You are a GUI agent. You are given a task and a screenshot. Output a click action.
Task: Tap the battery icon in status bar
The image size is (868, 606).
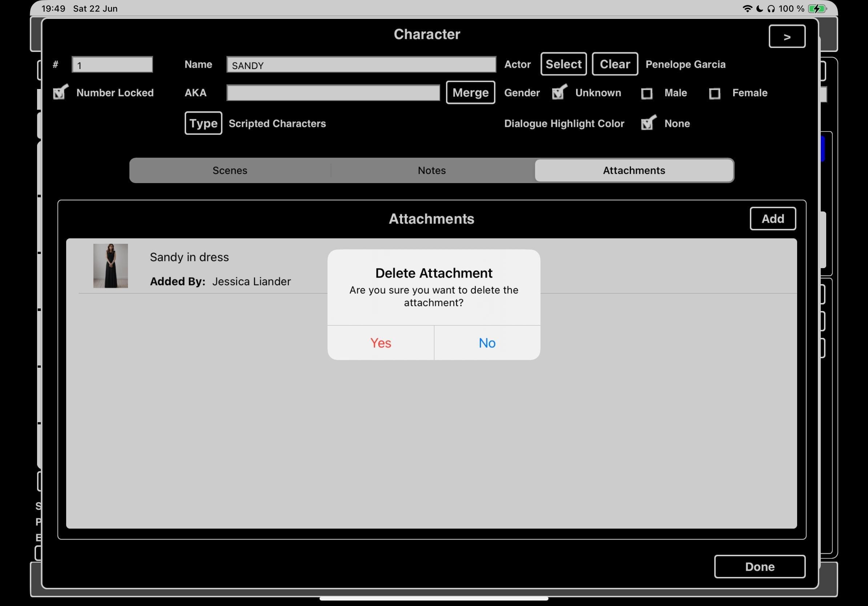(x=817, y=9)
